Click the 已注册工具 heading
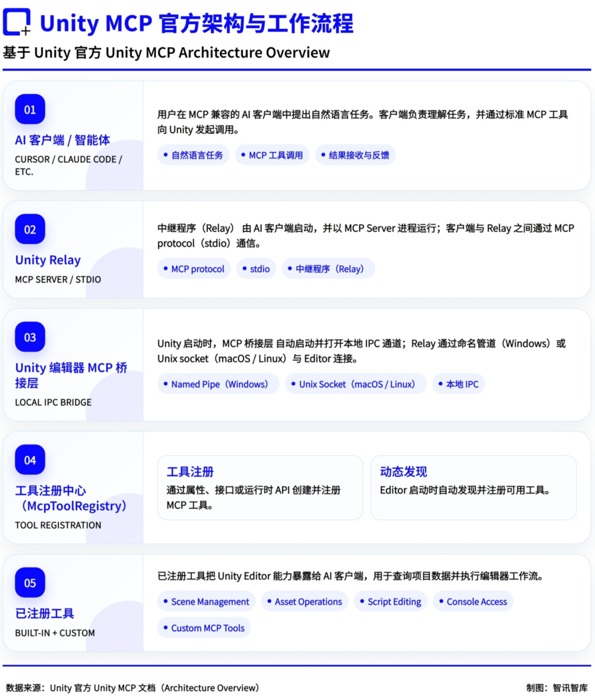Screen dimensions: 595x700 (x=45, y=614)
